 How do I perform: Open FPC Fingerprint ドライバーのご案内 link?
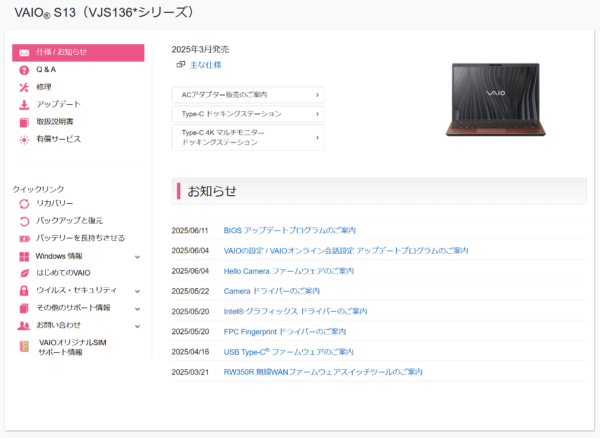click(x=285, y=332)
